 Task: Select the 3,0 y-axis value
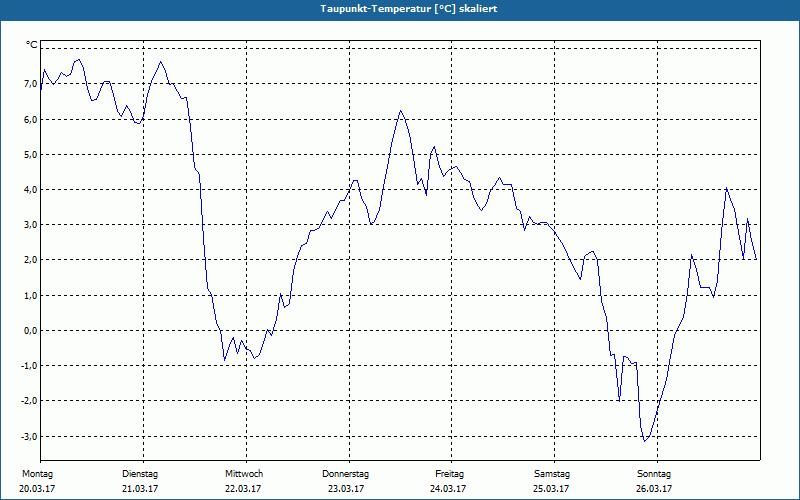coord(30,225)
